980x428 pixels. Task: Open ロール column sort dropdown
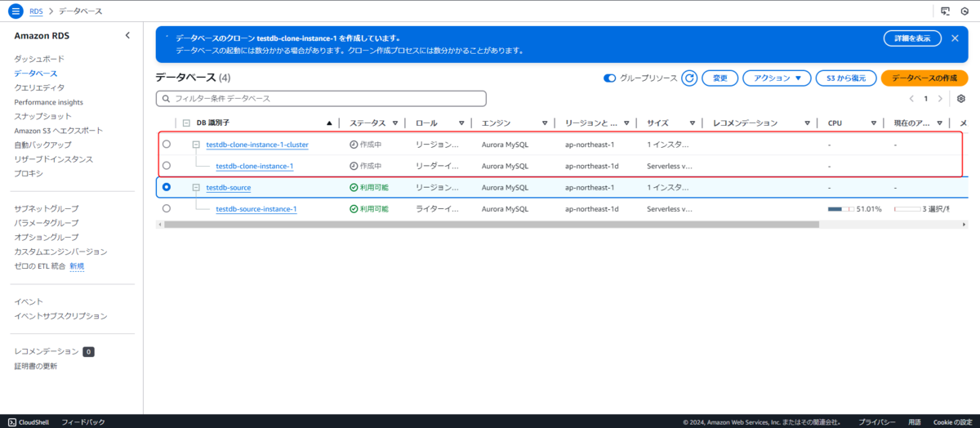[x=461, y=123]
